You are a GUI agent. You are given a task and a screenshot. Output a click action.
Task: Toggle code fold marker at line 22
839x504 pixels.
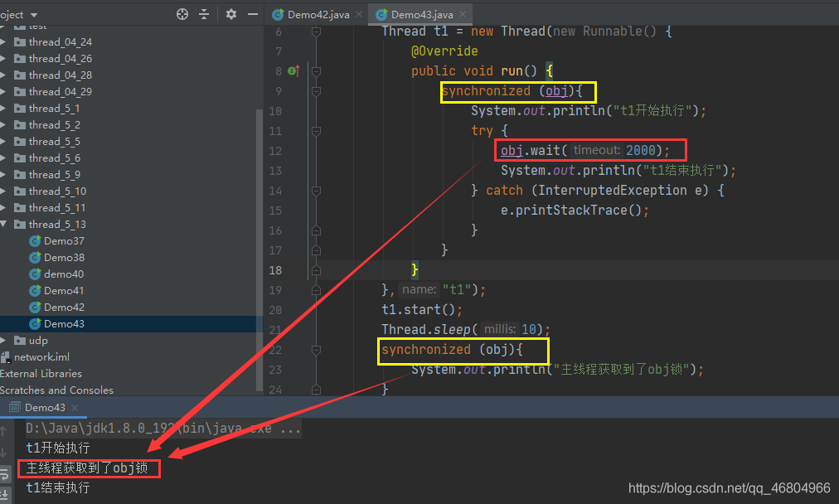316,350
